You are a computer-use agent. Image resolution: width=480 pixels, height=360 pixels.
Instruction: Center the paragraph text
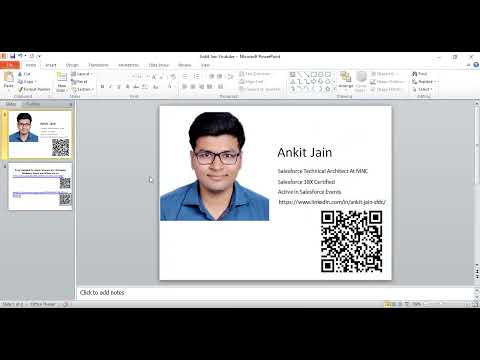193,87
